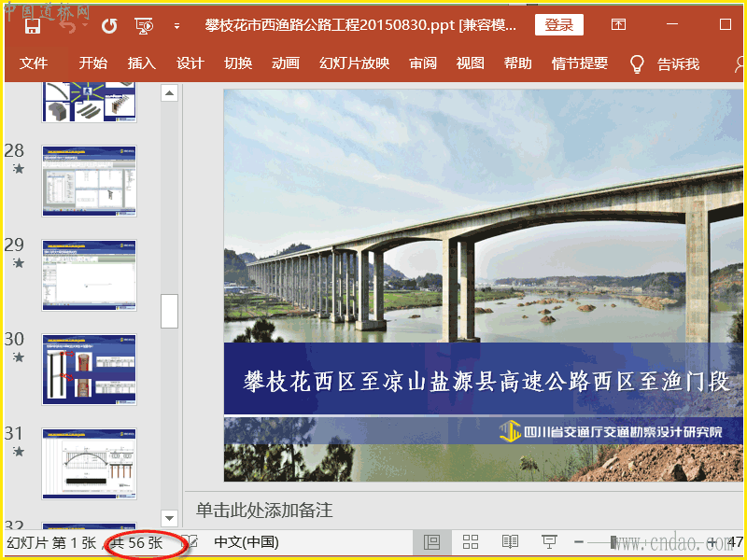Switch to Reading view icon
This screenshot has height=560, width=747.
[510, 542]
